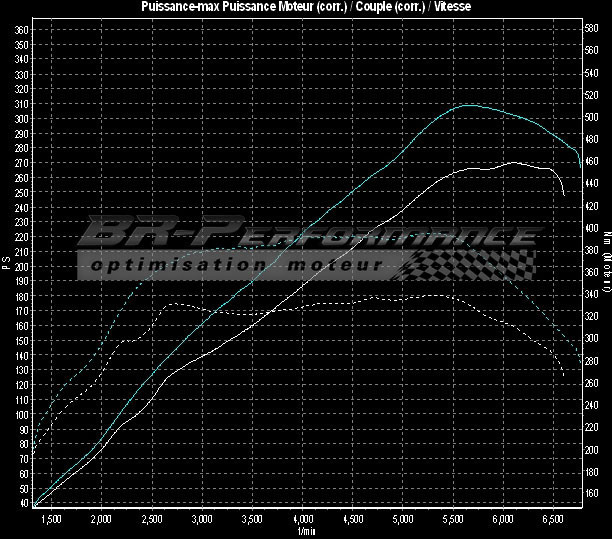Click the 360 value on left axis

22,30
